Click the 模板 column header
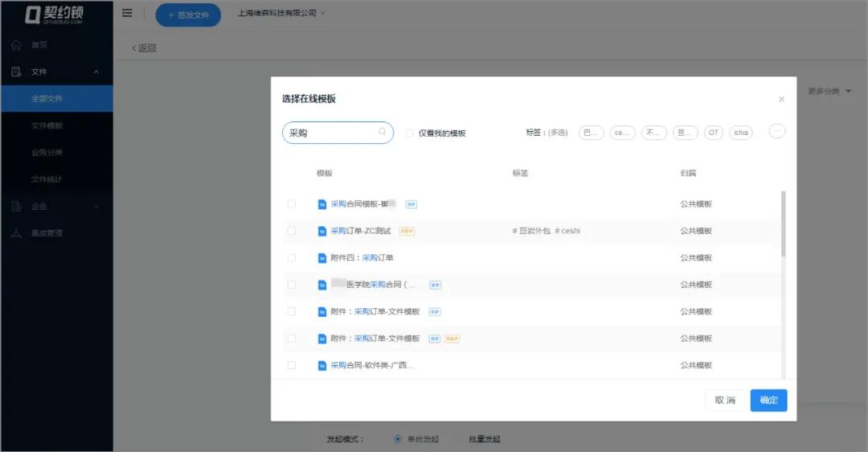868x452 pixels. pyautogui.click(x=325, y=174)
